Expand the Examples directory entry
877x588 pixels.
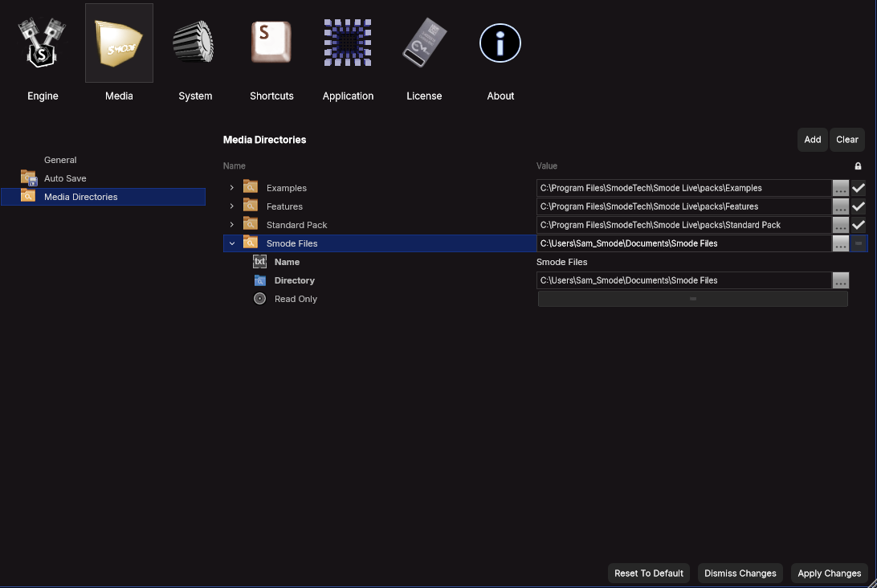coord(231,187)
